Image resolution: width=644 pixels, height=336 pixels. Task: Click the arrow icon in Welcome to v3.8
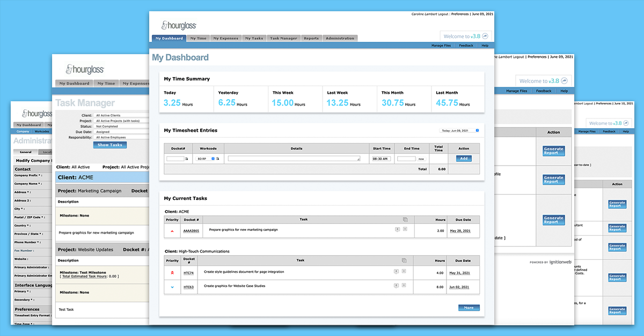[485, 36]
